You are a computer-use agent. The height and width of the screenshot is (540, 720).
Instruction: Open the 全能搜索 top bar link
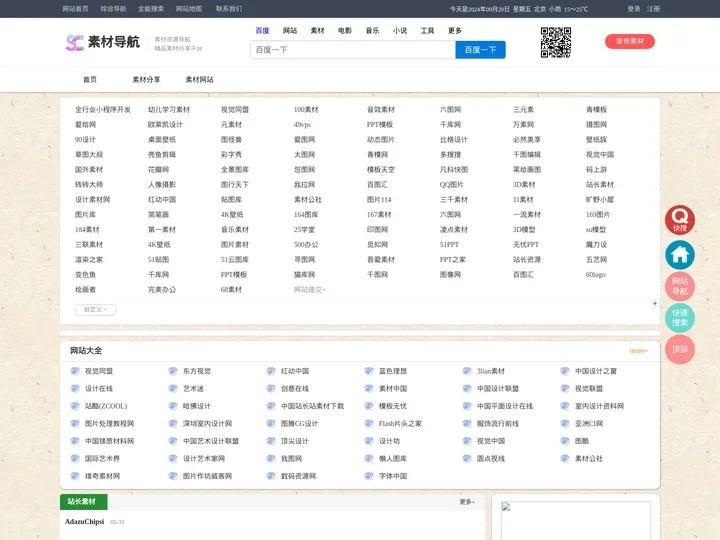(x=151, y=9)
